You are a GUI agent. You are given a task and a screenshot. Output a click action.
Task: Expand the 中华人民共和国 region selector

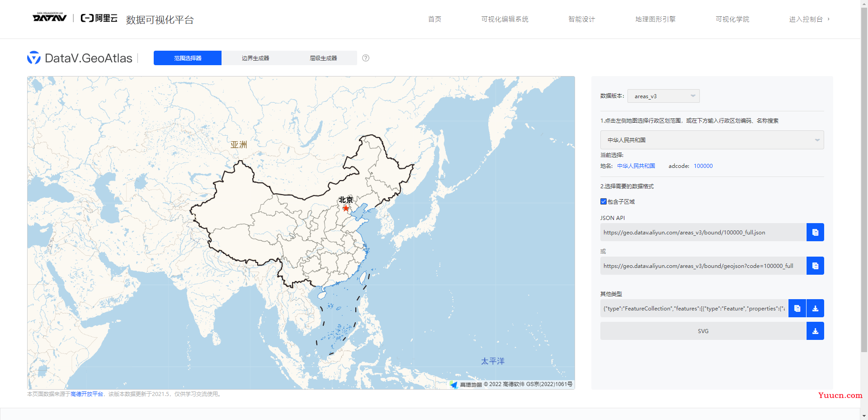point(712,140)
